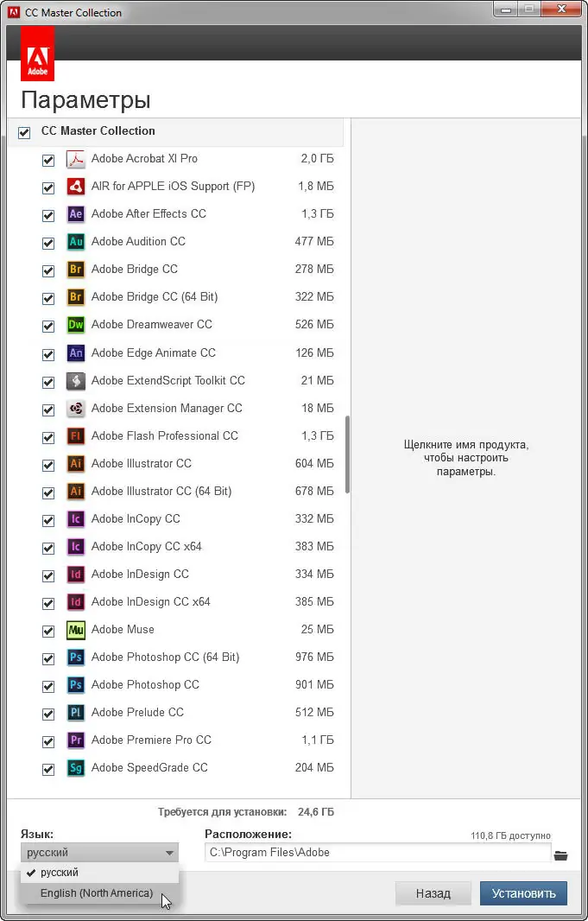Deselect Adobe Prelude CC checkbox
The height and width of the screenshot is (921, 588).
pos(48,714)
